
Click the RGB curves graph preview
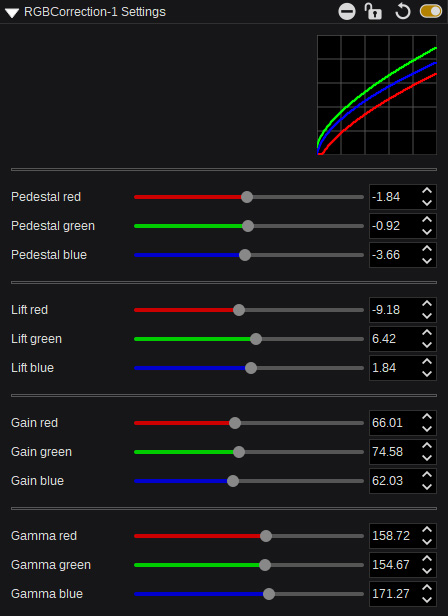click(x=377, y=95)
